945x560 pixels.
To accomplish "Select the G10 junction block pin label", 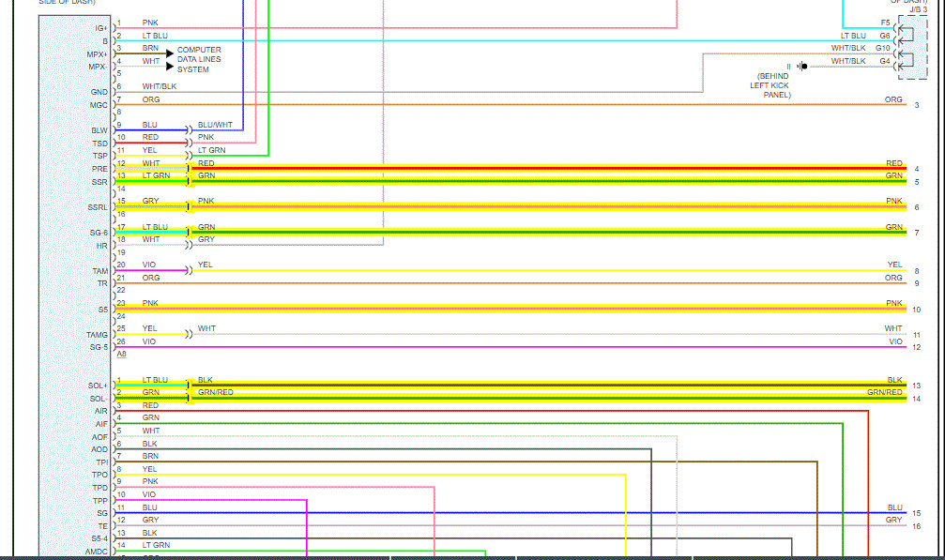I will tap(883, 48).
